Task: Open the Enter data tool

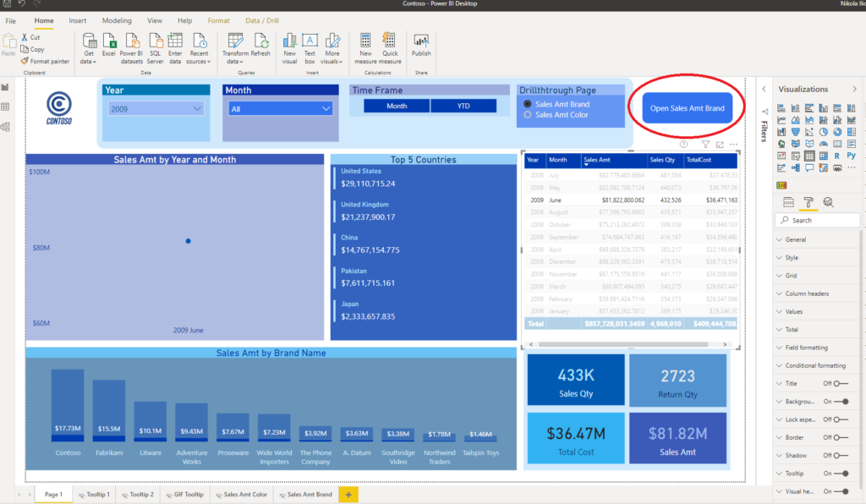Action: tap(175, 48)
